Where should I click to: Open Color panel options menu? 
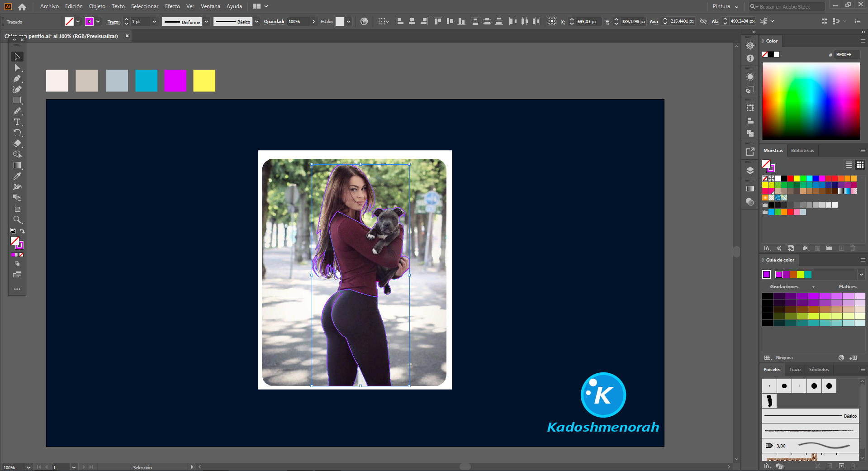pos(863,41)
